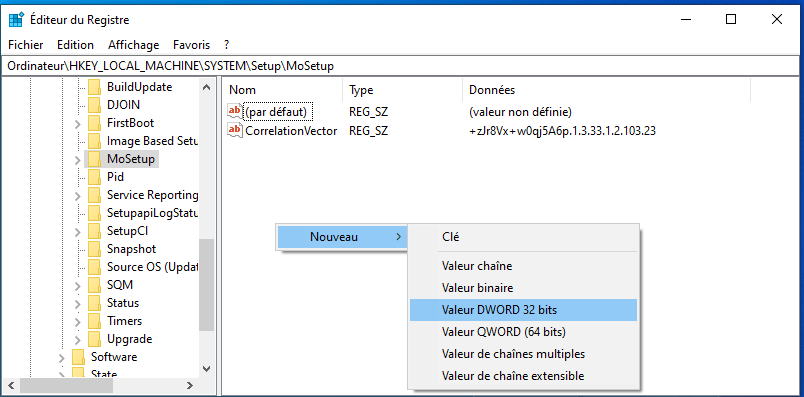Image resolution: width=804 pixels, height=397 pixels.
Task: Expand the MoSetup tree node
Action: pyautogui.click(x=77, y=160)
